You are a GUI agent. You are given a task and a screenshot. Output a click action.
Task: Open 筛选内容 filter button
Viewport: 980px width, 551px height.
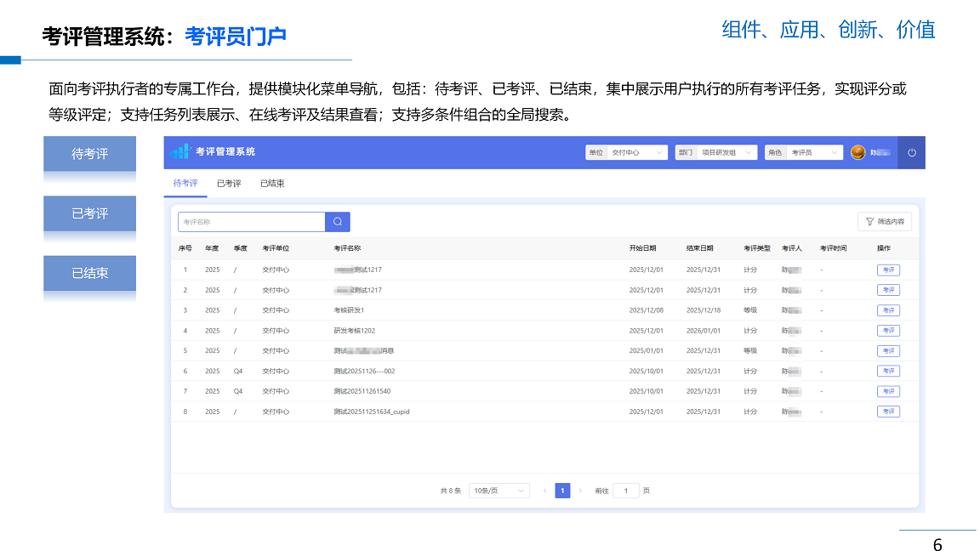885,222
